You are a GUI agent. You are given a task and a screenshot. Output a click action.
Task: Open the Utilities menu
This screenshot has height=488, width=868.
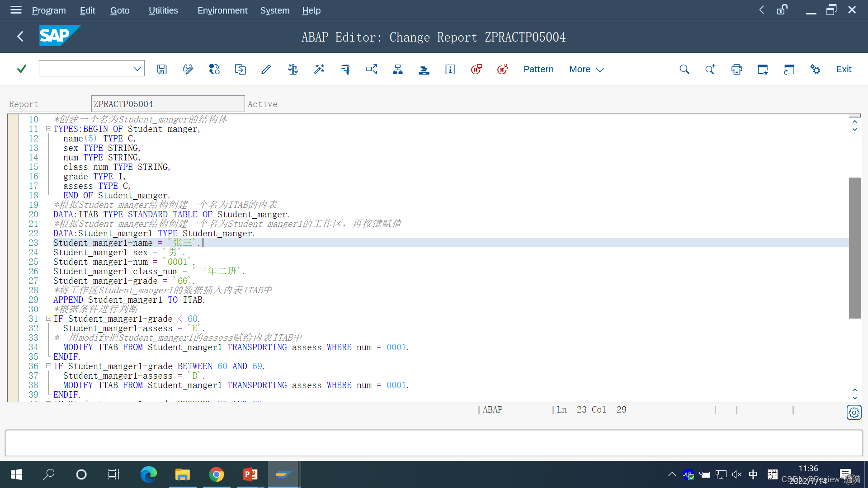(x=163, y=10)
